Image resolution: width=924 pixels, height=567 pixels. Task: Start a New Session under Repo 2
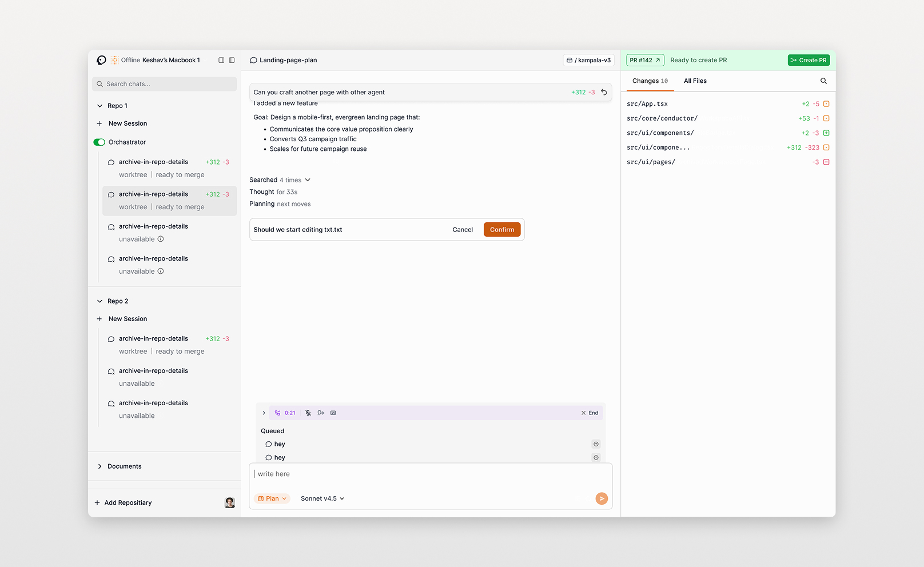(x=122, y=319)
